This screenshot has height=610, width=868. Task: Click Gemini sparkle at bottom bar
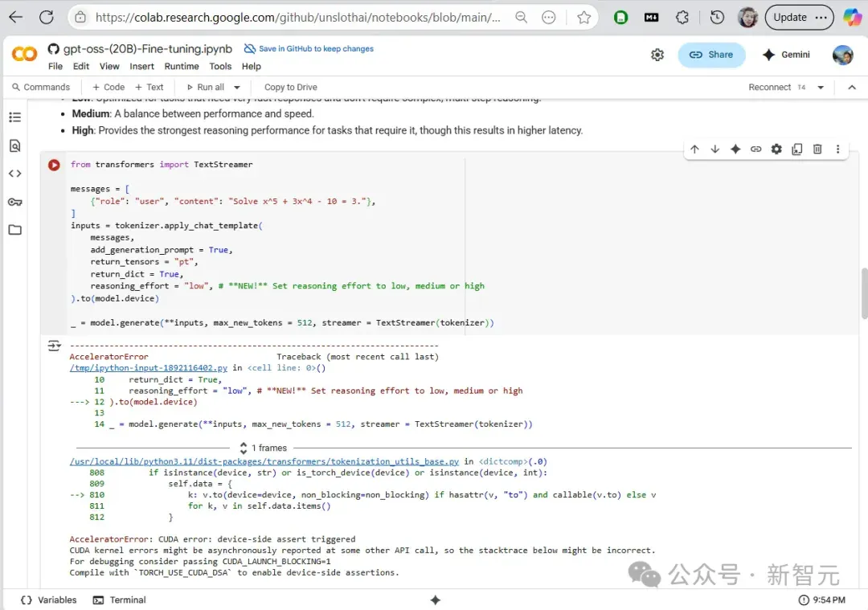click(x=435, y=600)
